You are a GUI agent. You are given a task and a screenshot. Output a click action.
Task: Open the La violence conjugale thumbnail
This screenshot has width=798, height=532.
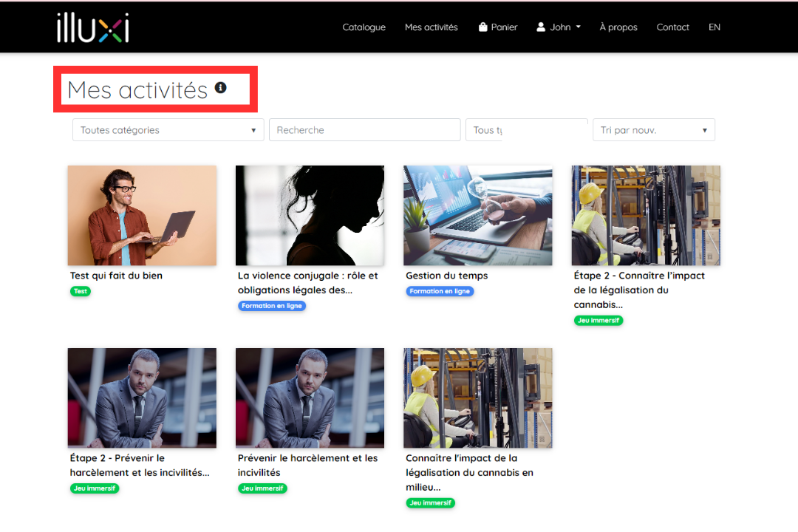[310, 215]
